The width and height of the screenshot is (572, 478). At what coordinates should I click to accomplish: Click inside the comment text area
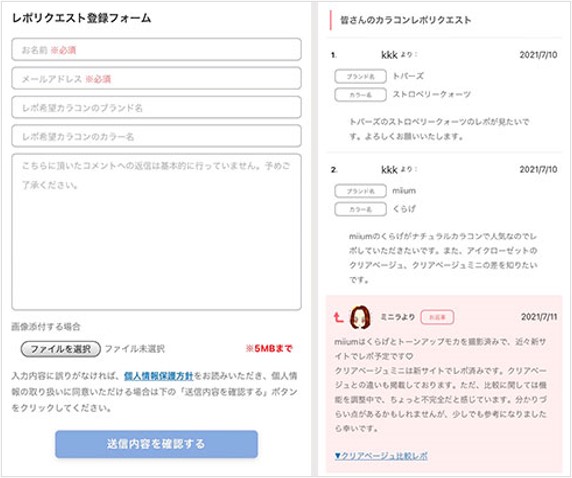click(x=156, y=232)
